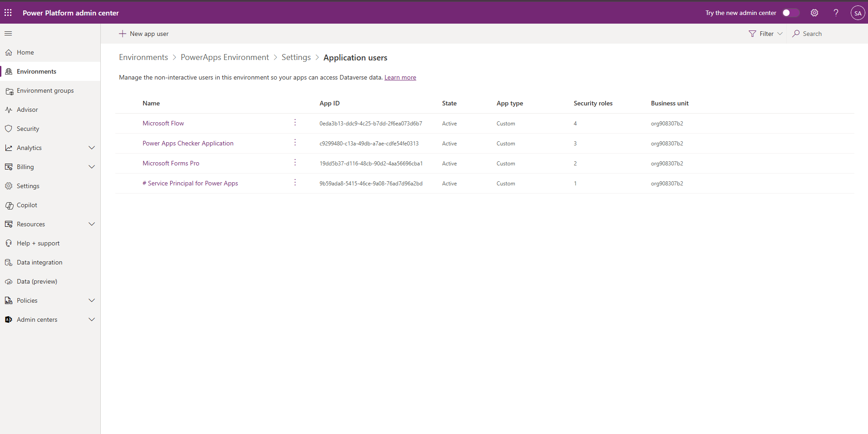Screen dimensions: 868x434
Task: Sort by Name column header
Action: tap(151, 103)
